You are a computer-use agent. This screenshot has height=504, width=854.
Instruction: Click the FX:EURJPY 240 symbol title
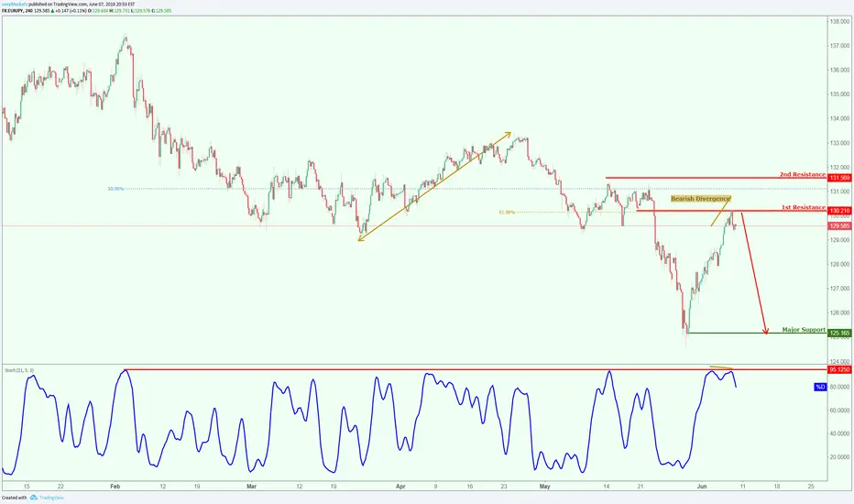16,10
